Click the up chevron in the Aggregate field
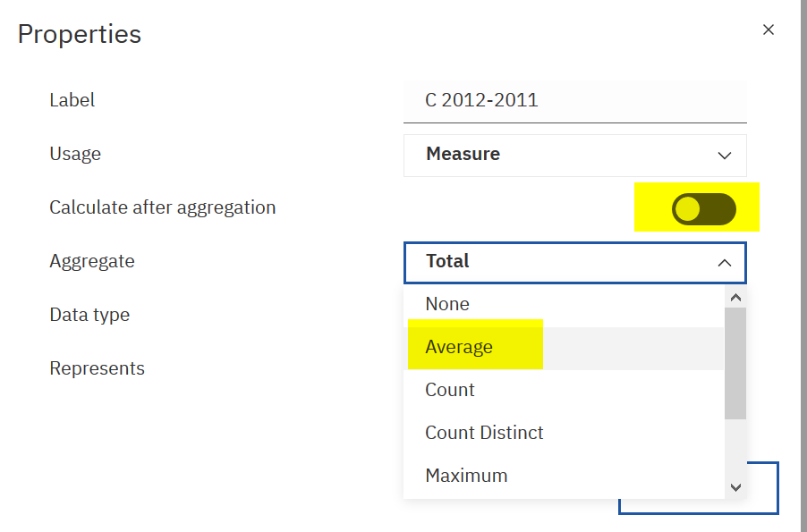Screen dimensions: 807x532 (724, 263)
